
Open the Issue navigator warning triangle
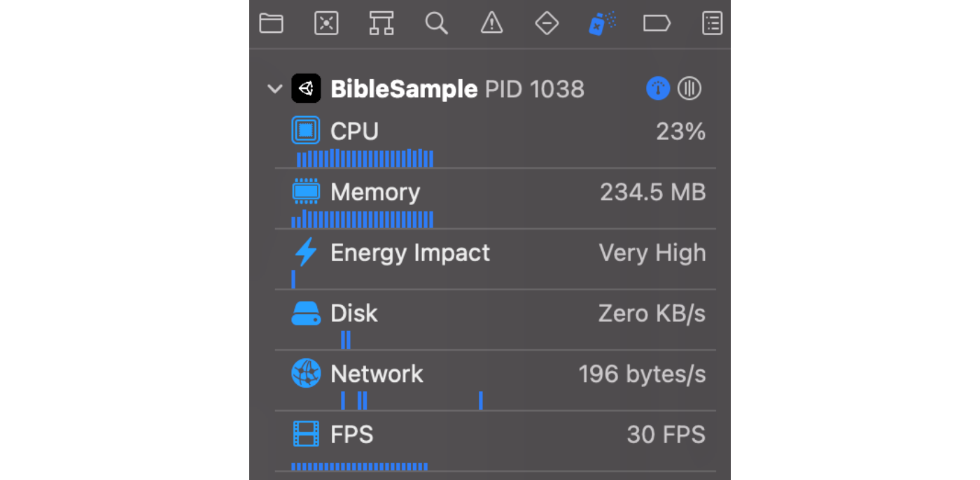[x=491, y=23]
